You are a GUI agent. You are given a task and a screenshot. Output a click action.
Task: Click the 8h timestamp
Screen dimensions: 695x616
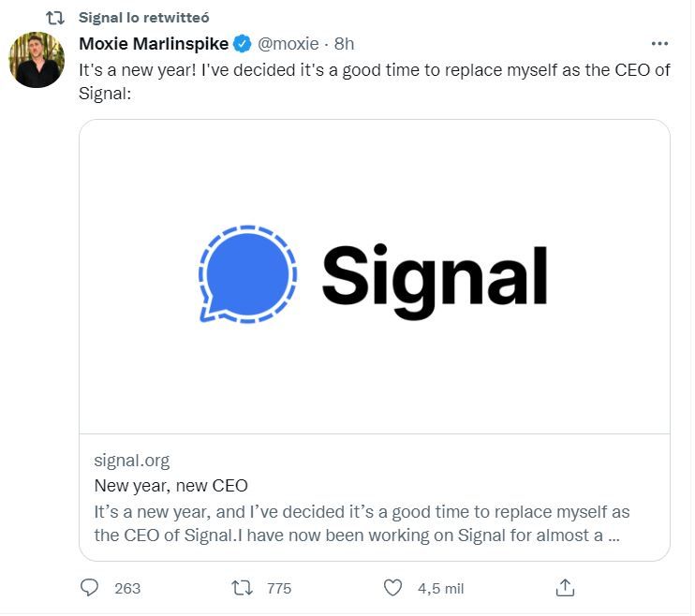point(344,43)
